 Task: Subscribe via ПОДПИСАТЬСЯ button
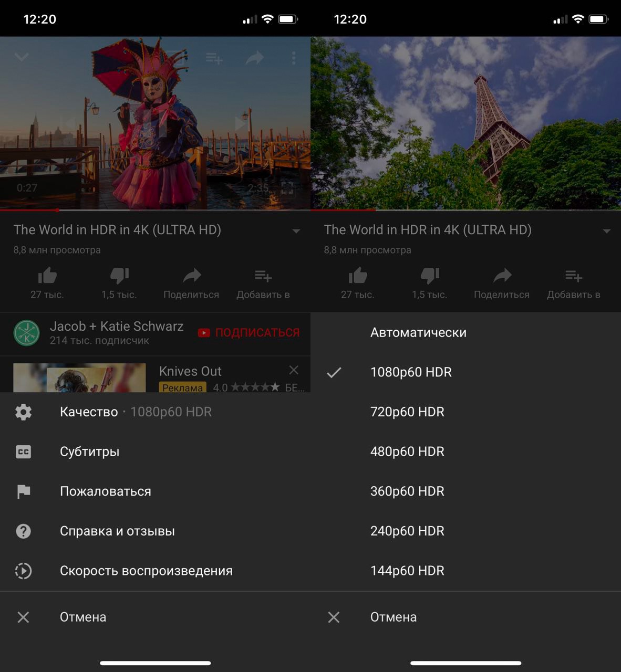pos(249,332)
